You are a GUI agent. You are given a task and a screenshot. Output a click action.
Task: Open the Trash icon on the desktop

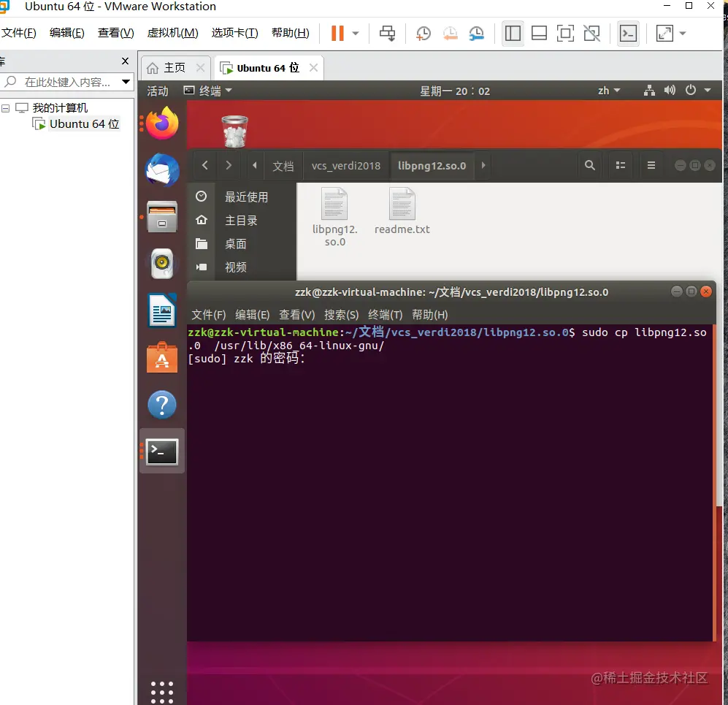235,132
